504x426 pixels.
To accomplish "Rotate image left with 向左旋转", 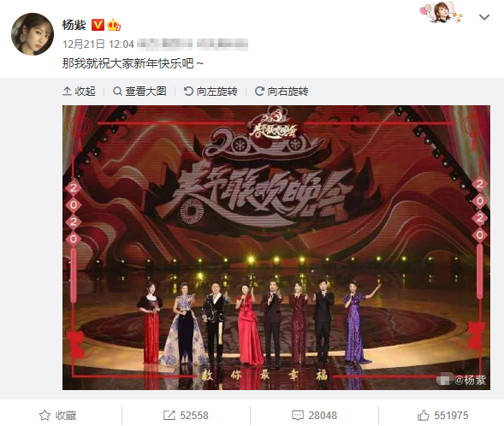I will coord(210,92).
